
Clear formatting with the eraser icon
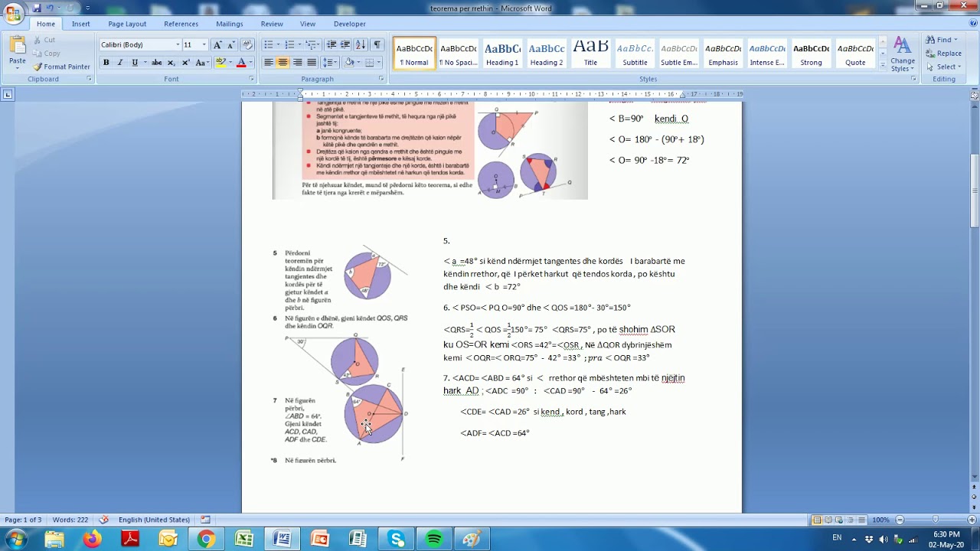click(x=247, y=45)
